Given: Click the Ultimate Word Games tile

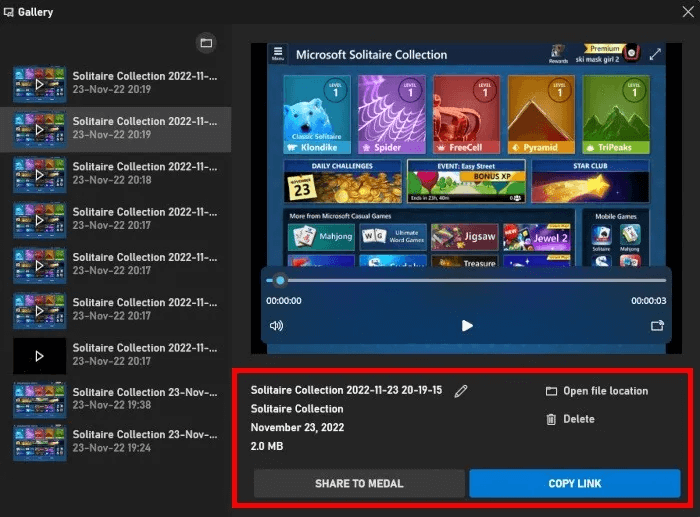Looking at the screenshot, I should point(393,236).
